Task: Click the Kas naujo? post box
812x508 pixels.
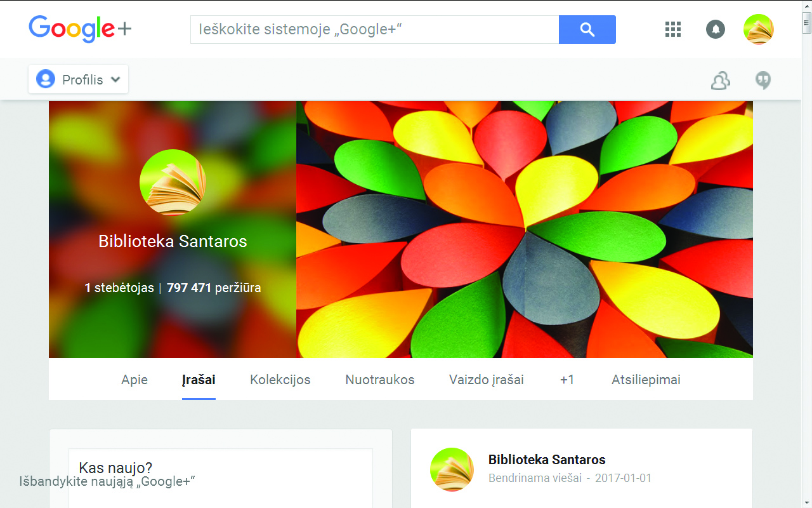Action: click(x=221, y=478)
